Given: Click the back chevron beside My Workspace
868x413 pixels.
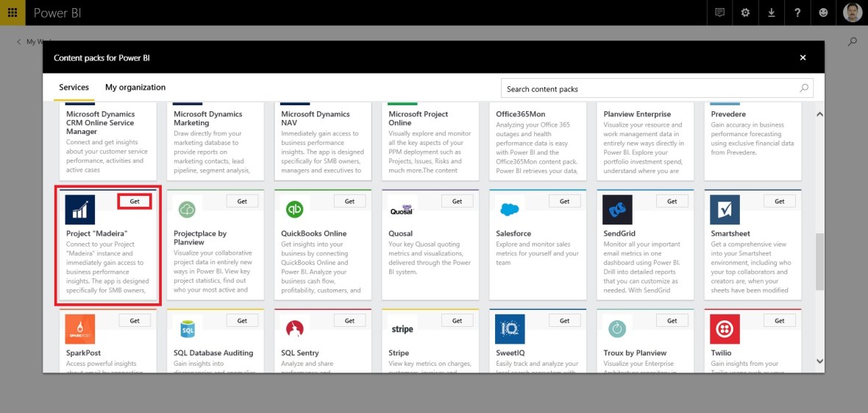Looking at the screenshot, I should 19,41.
